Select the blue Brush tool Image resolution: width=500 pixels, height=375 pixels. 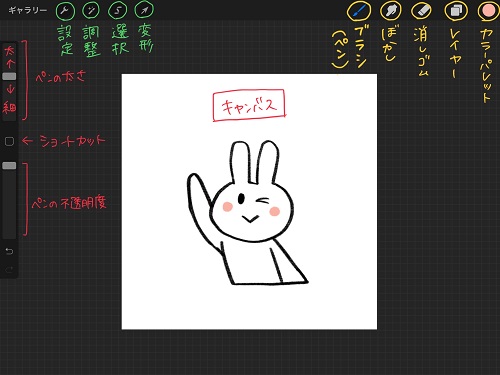[x=359, y=11]
